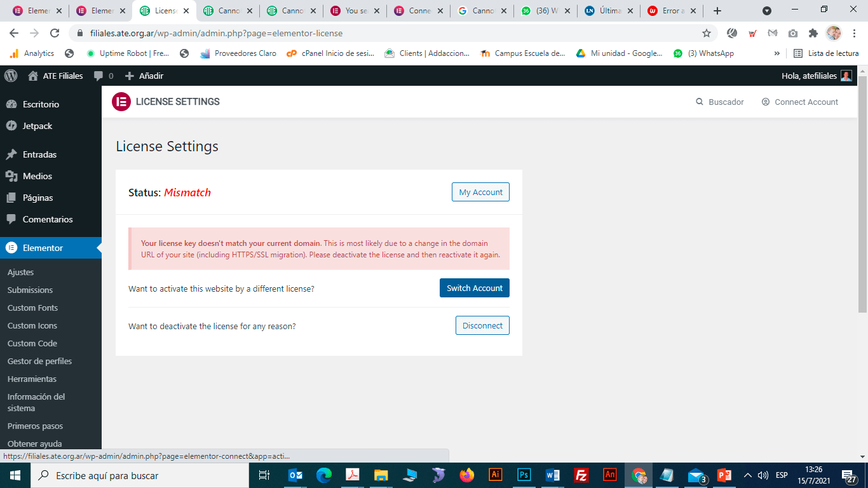Open the comments bubble in admin bar

coord(104,76)
